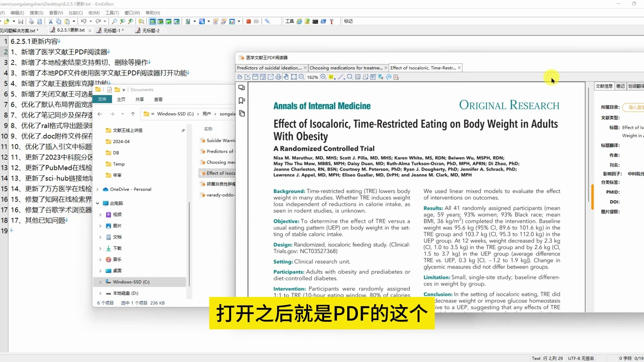Click the Cut scissors icon in EmEditor
Image resolution: width=644 pixels, height=362 pixels.
tap(51, 21)
